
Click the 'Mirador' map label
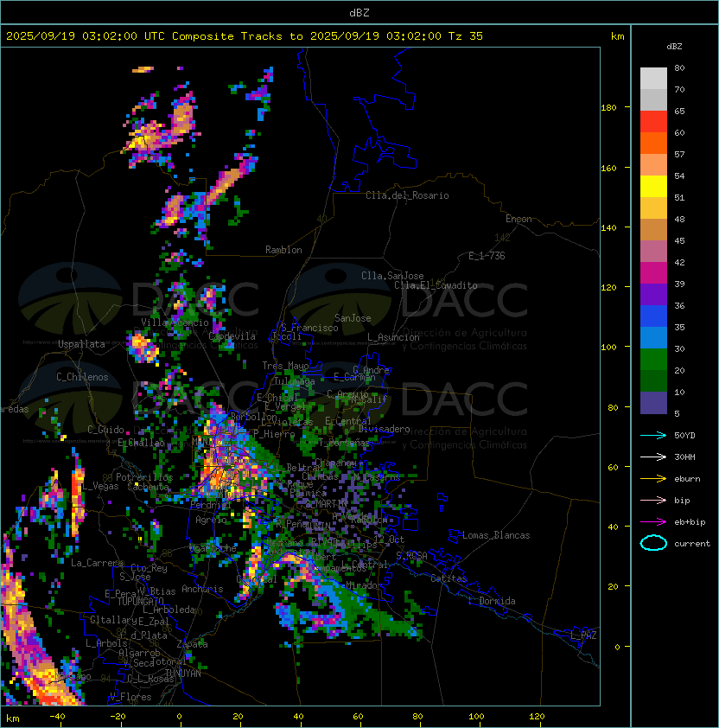(365, 585)
